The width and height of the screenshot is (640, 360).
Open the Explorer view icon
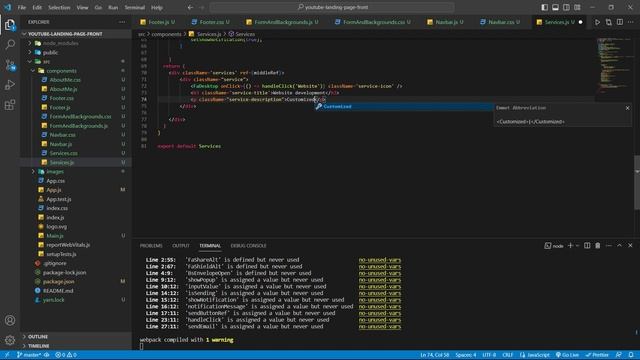click(10, 25)
